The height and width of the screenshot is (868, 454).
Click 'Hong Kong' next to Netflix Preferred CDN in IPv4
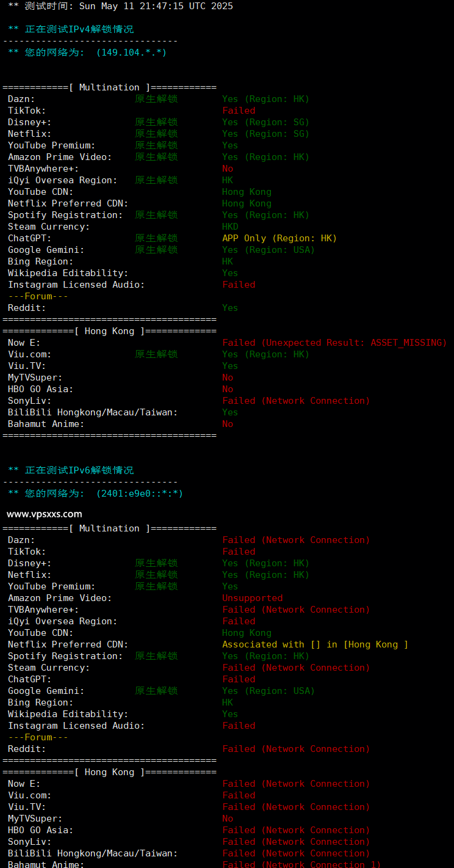coord(247,203)
